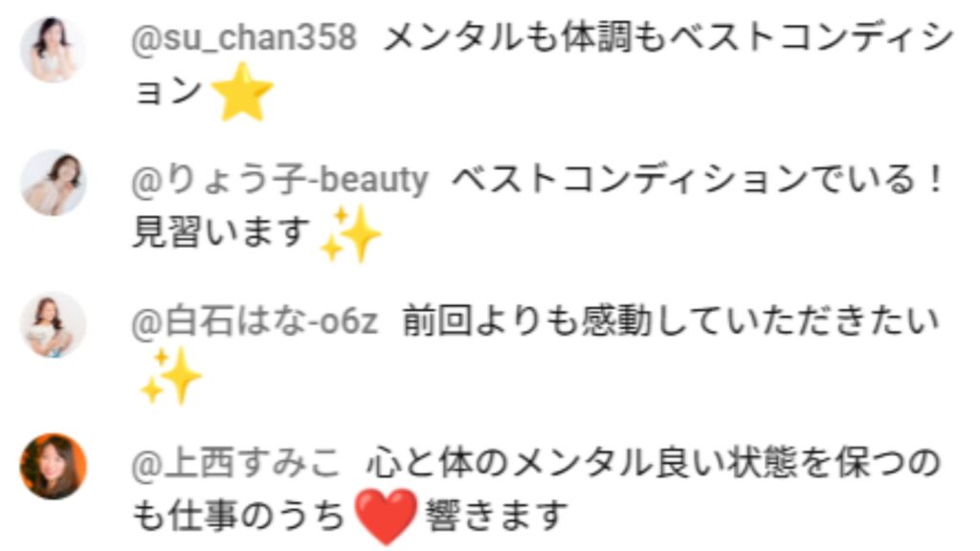The image size is (980, 551).
Task: Click the yellow star emoji
Action: (242, 91)
